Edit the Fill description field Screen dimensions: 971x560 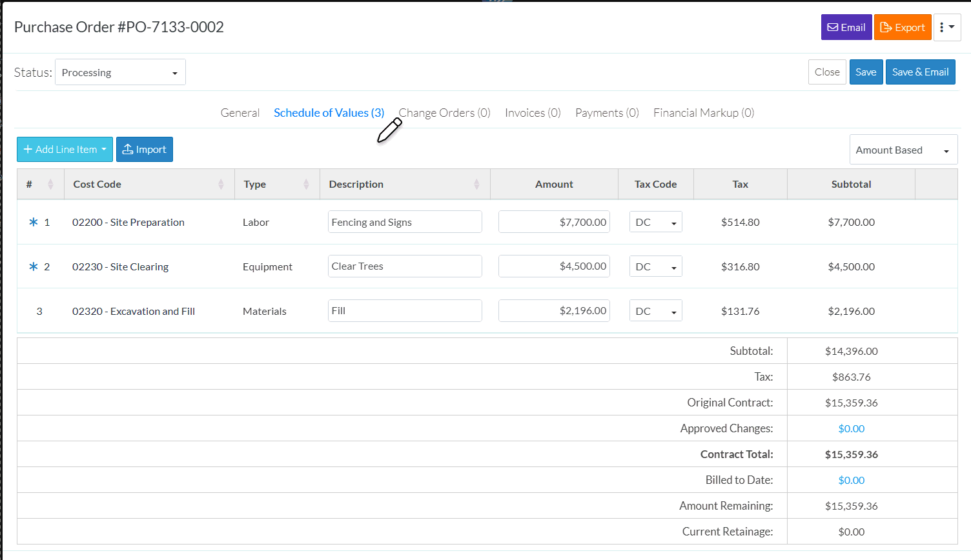405,311
